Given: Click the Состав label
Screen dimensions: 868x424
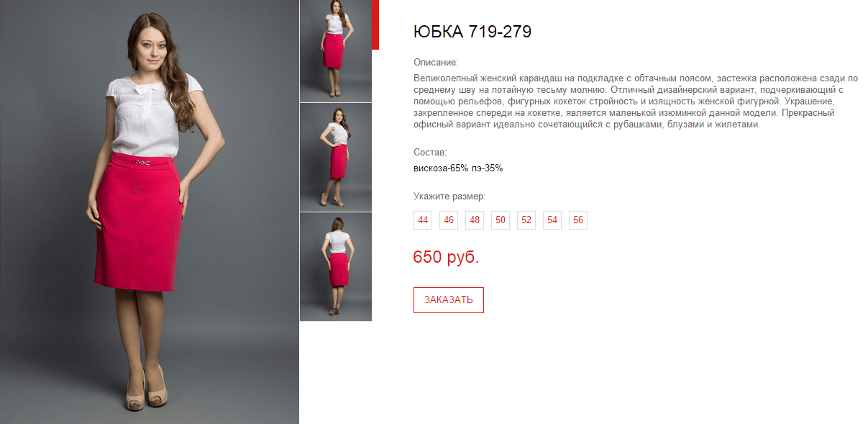Looking at the screenshot, I should (430, 153).
